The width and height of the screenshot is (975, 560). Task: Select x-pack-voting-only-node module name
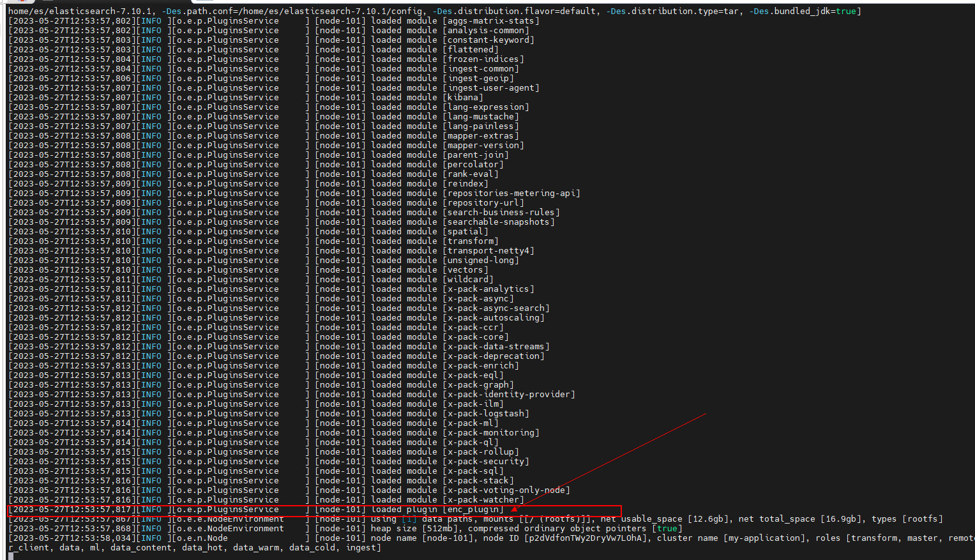[506, 490]
